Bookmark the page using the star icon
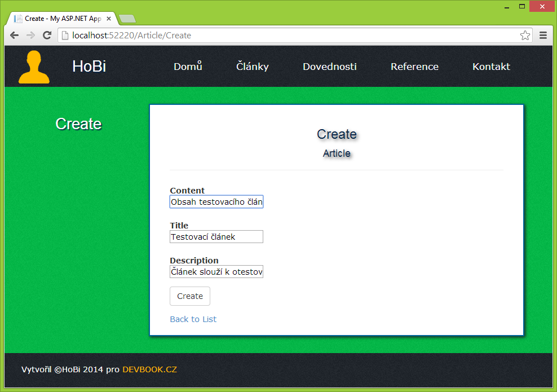557x392 pixels. (x=525, y=35)
